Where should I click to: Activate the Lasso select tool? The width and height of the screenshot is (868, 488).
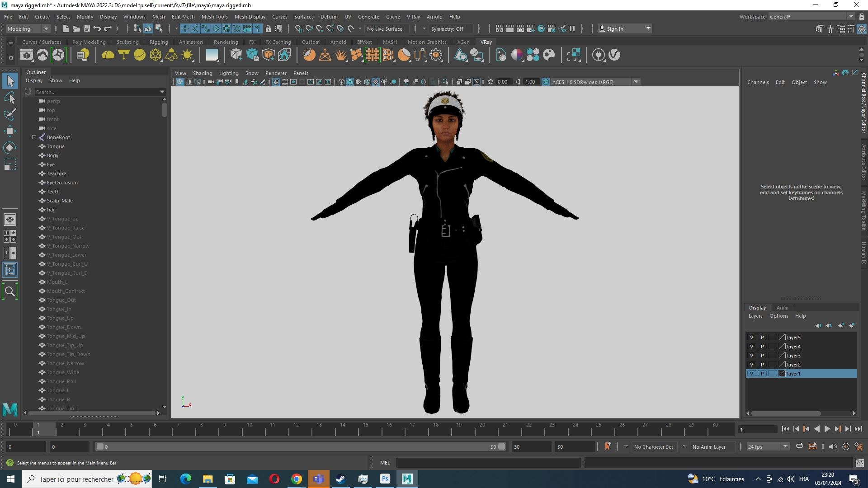pos(10,98)
